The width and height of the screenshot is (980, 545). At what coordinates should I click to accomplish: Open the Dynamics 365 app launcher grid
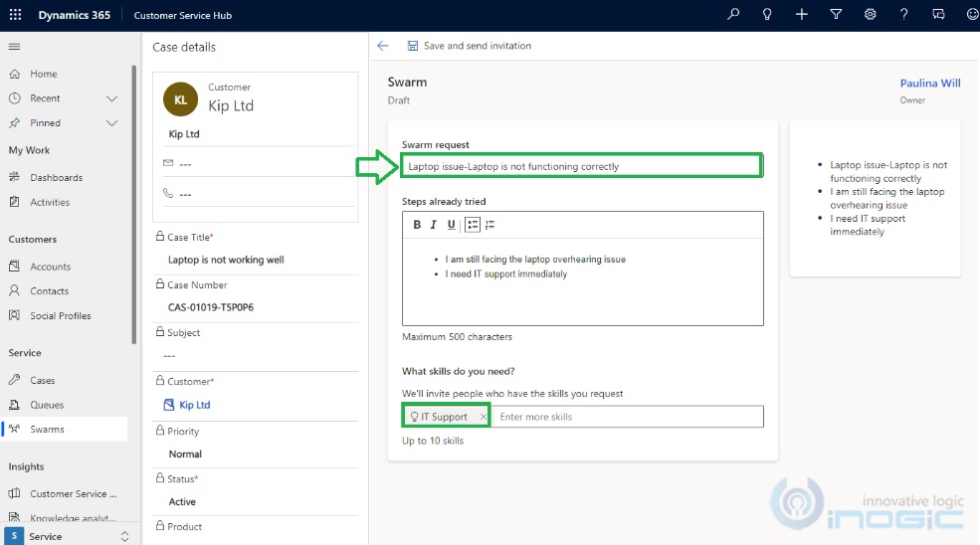[16, 14]
